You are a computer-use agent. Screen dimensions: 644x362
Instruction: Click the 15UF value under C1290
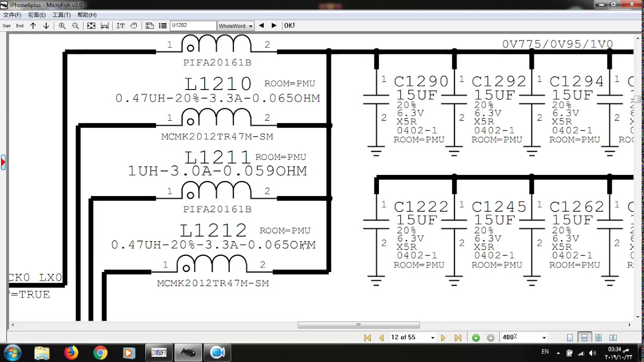(417, 95)
